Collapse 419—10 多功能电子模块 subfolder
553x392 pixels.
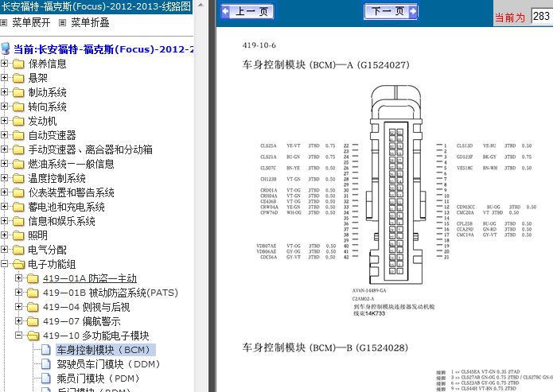pos(18,336)
